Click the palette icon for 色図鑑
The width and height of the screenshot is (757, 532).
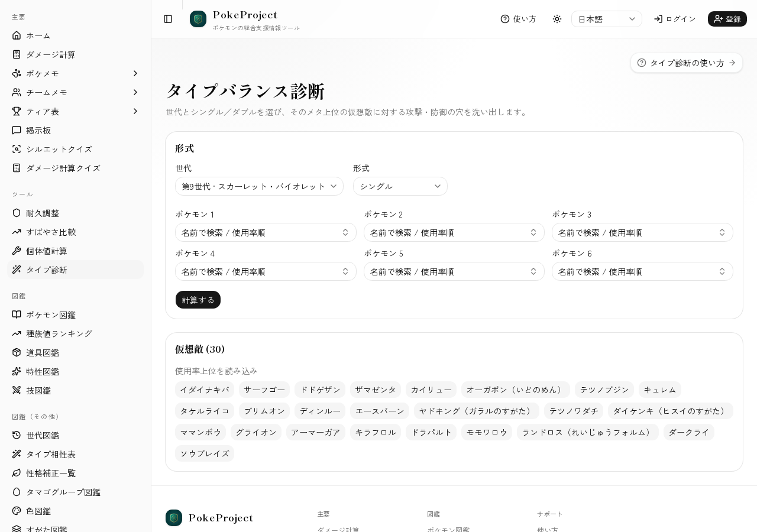pos(17,511)
